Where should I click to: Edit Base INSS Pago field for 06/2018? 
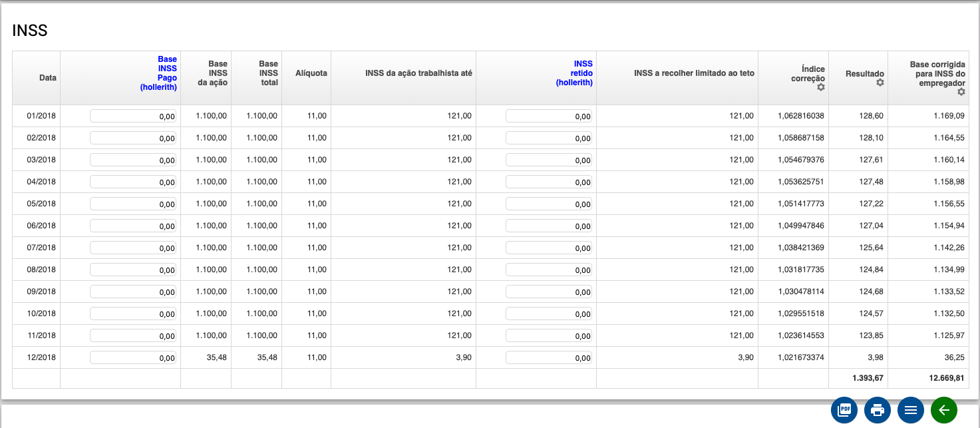pos(133,226)
